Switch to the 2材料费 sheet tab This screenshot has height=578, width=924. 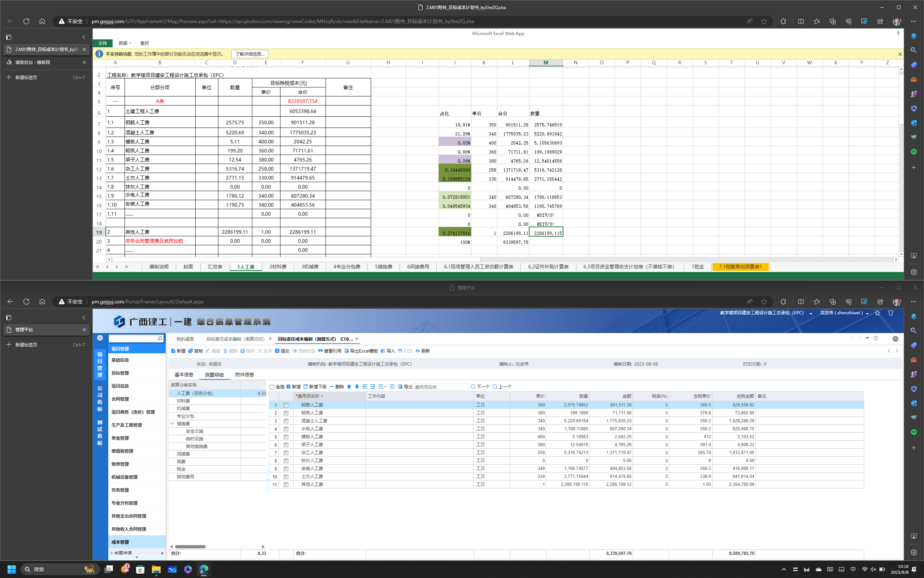tap(278, 267)
